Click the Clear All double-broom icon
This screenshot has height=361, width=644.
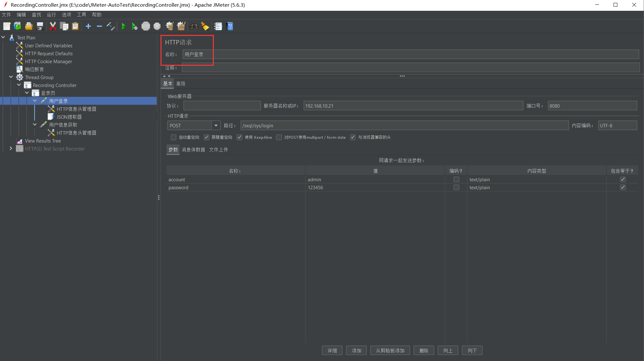coord(181,26)
